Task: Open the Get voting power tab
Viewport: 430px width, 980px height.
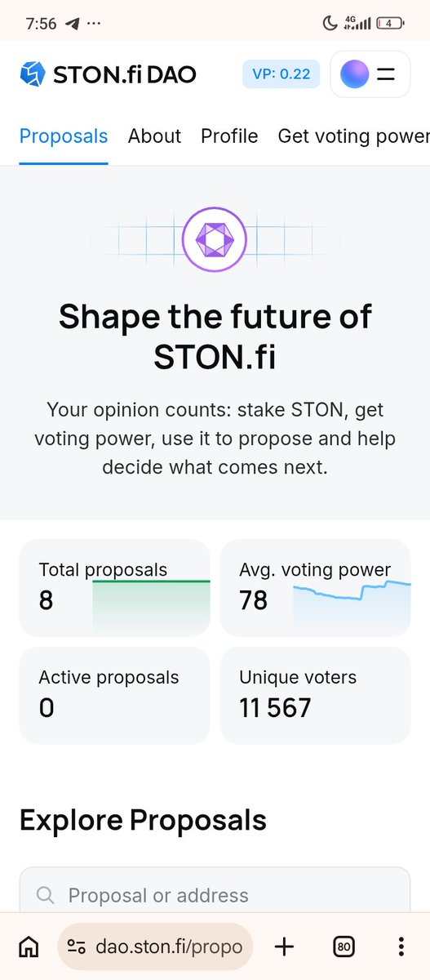Action: coord(354,136)
